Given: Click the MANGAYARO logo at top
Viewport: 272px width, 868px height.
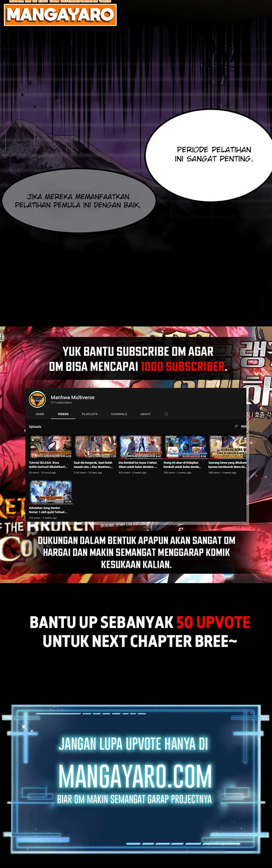Looking at the screenshot, I should 60,14.
